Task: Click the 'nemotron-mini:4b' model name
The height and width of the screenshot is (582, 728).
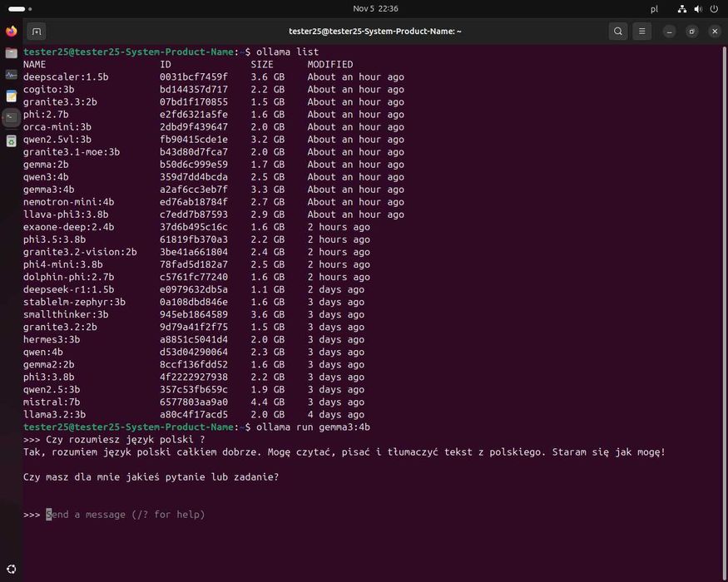Action: 69,202
